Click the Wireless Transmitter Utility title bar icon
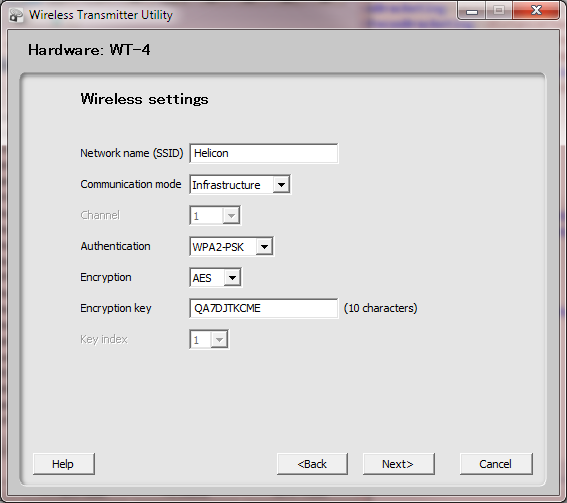Screen dimensions: 567x503 tap(16, 15)
